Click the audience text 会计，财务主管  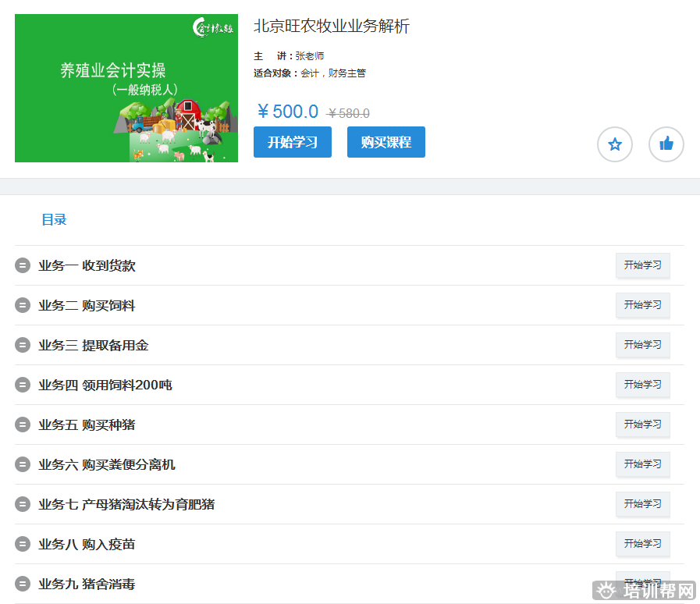(x=333, y=73)
